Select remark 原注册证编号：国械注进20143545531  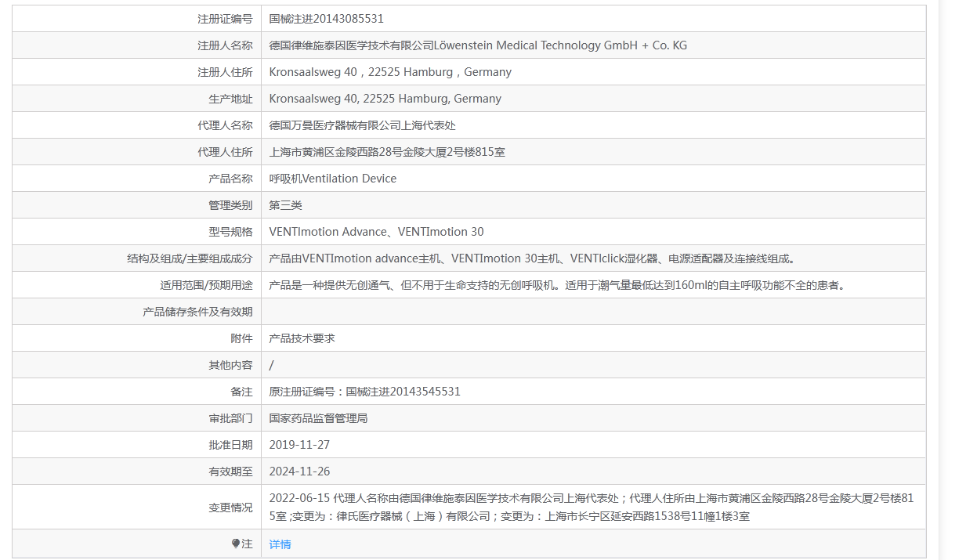click(364, 392)
